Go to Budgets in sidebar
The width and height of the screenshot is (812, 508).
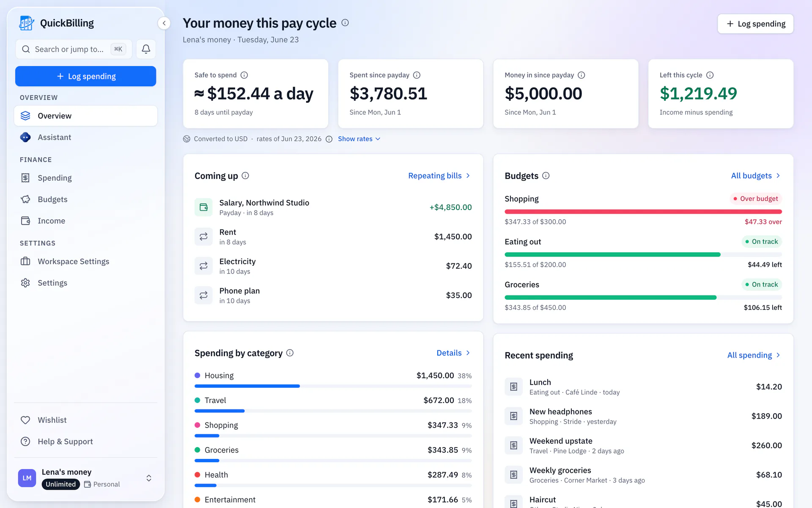click(85, 199)
